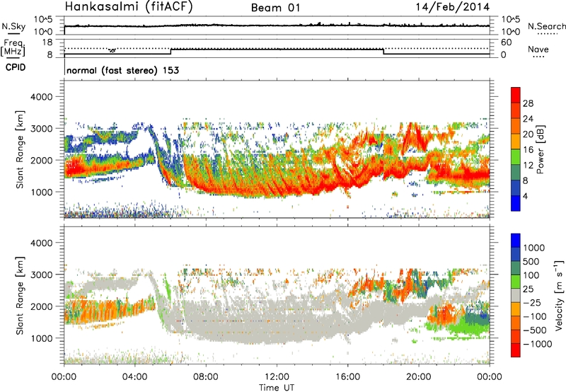Click the "Time UT" axis title
566x392 pixels.
click(277, 388)
